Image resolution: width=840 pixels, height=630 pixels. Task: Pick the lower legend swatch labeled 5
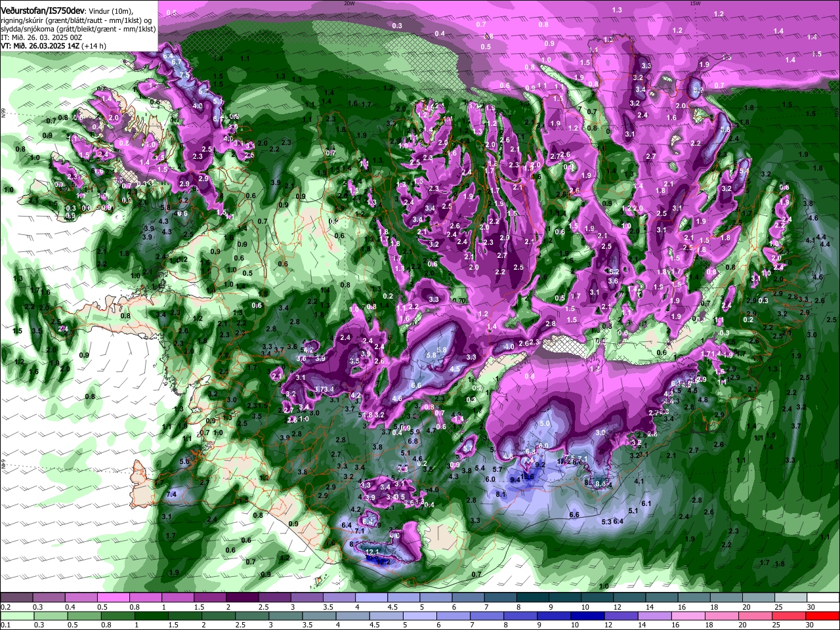click(419, 616)
